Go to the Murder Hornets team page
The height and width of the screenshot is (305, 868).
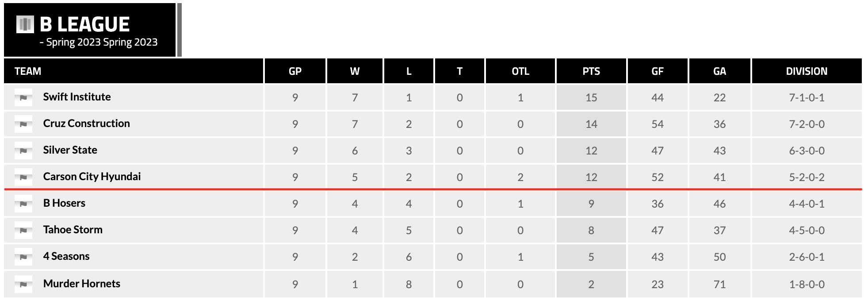click(82, 284)
